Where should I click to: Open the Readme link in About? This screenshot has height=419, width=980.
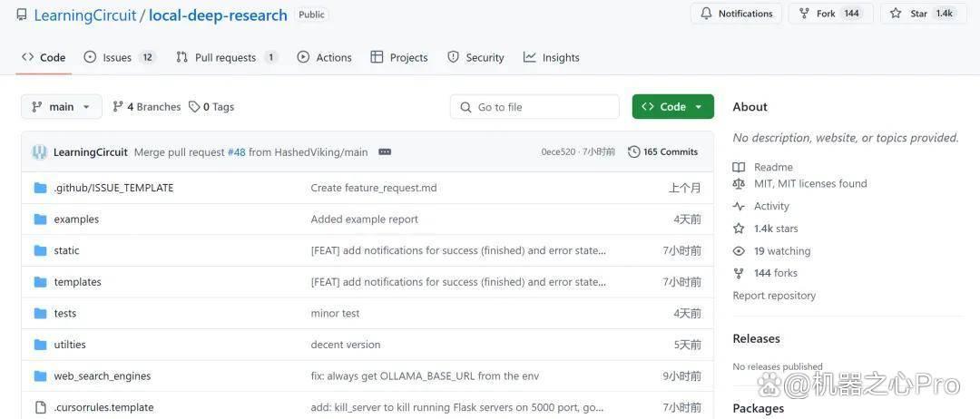773,167
